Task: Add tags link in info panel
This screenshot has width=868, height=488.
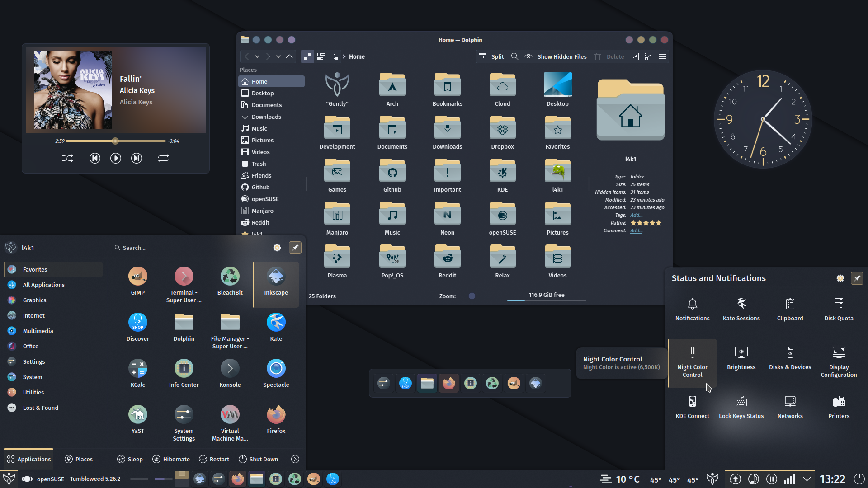Action: pos(636,215)
